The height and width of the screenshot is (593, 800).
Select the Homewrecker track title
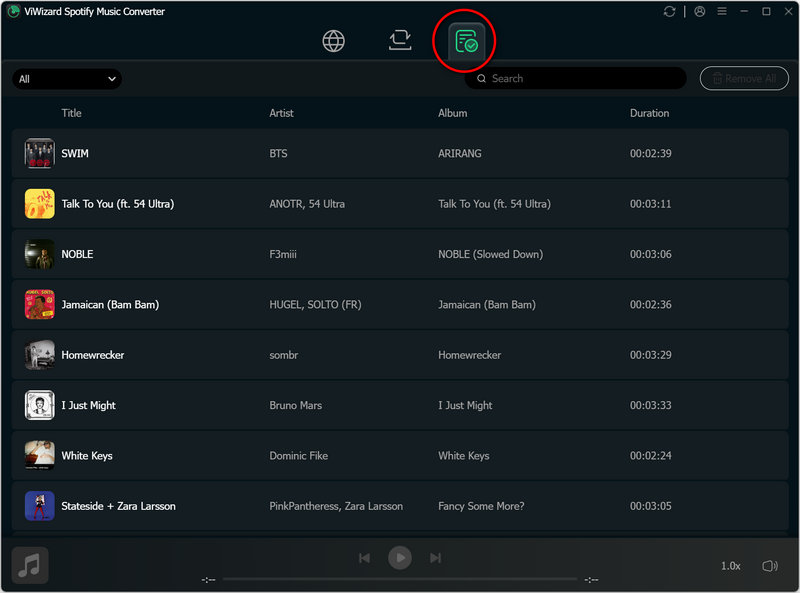(92, 355)
